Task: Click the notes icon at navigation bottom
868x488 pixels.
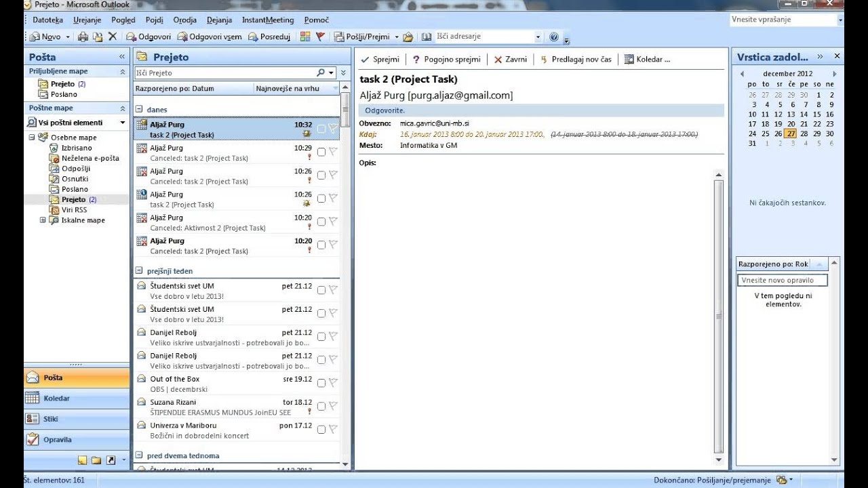Action: [83, 460]
